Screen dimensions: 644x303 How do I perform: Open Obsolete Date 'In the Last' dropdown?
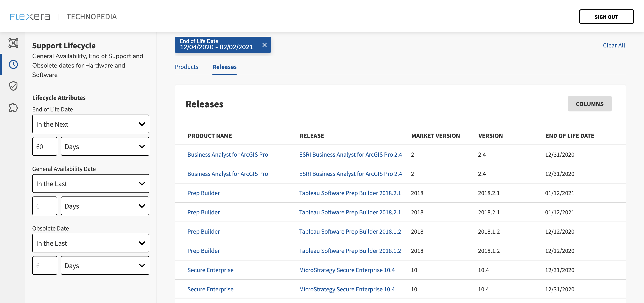91,243
